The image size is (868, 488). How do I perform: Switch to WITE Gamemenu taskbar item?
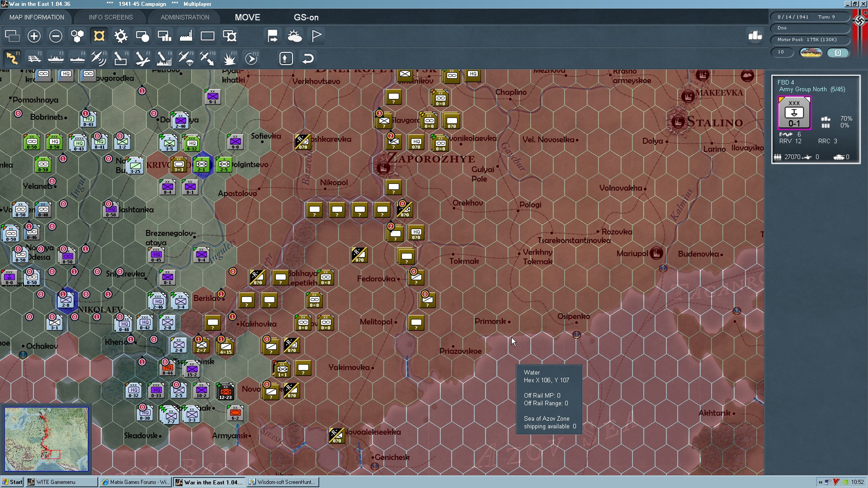[61, 482]
